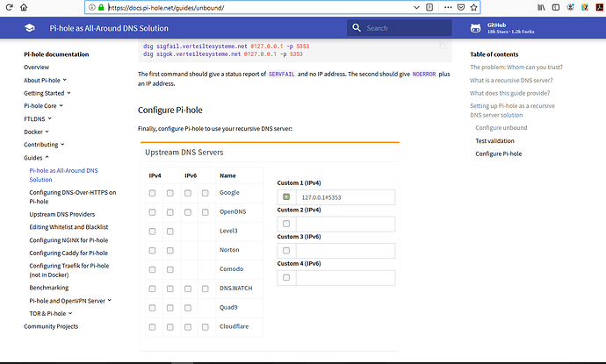
Task: Jump to 'What does this guide provide?'
Action: (x=509, y=93)
